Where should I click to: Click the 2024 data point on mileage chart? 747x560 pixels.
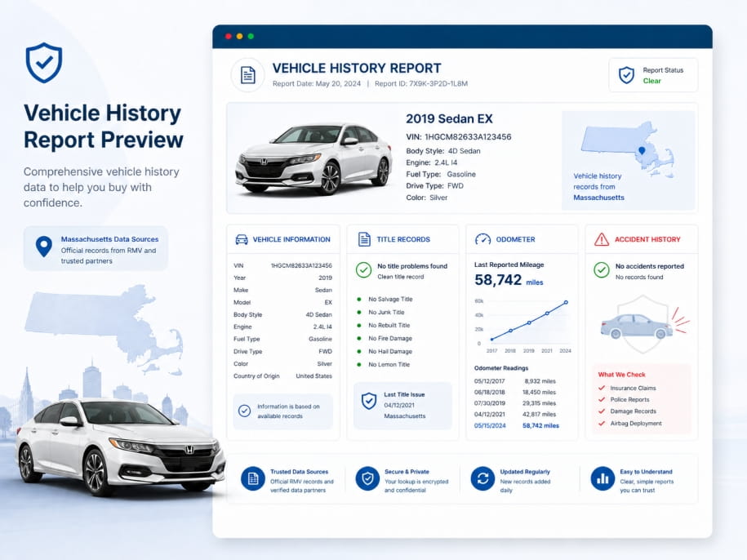click(566, 302)
